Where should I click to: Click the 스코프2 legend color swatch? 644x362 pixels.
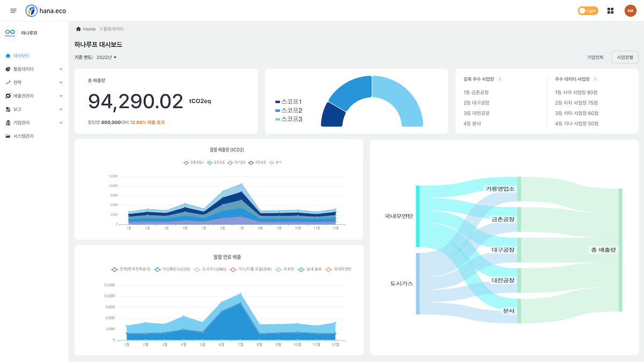pos(277,110)
